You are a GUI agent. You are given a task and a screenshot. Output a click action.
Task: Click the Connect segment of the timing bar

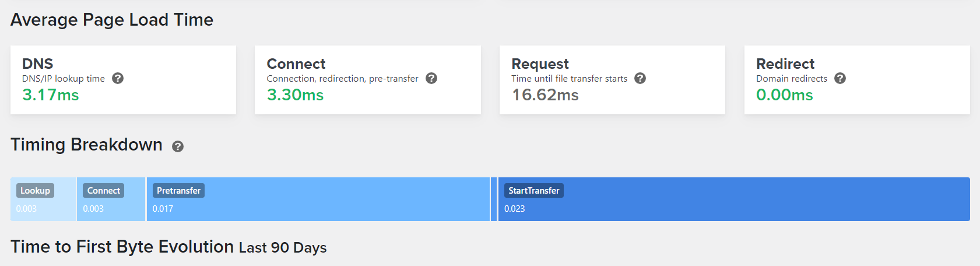[111, 210]
